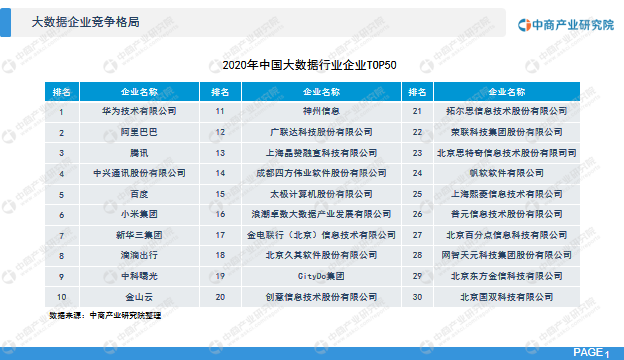The image size is (624, 360).
Task: Select the CityDo集团 cell
Action: click(x=321, y=276)
